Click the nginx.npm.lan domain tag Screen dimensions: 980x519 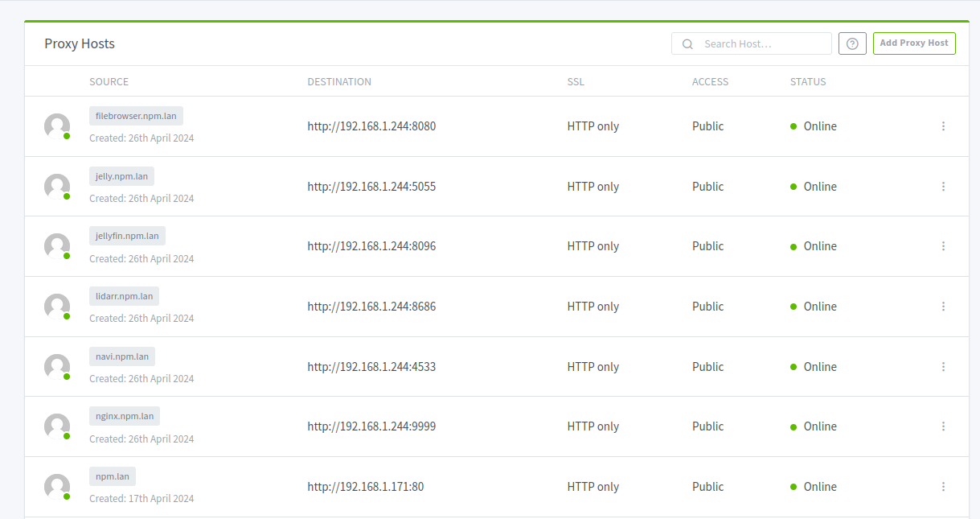(125, 416)
